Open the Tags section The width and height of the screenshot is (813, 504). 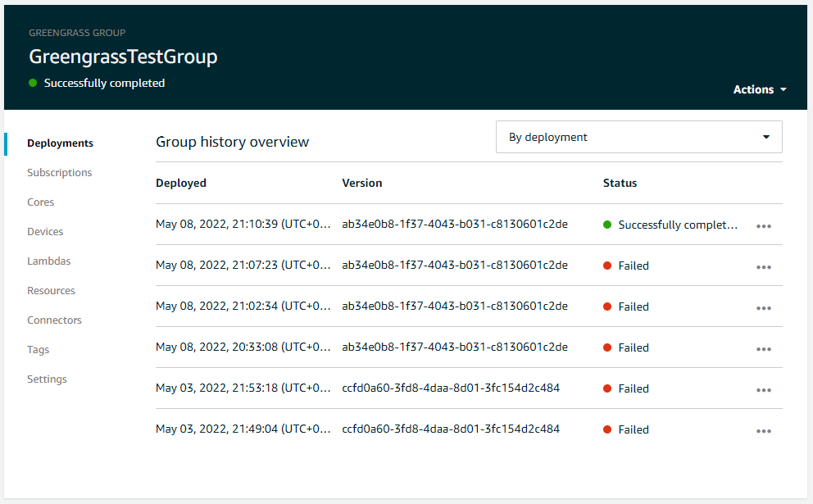(38, 350)
